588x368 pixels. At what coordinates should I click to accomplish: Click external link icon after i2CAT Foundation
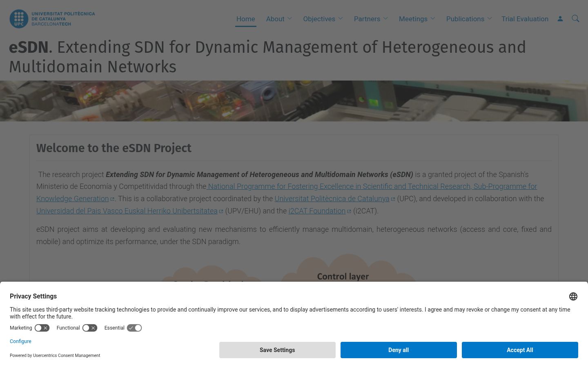point(349,211)
